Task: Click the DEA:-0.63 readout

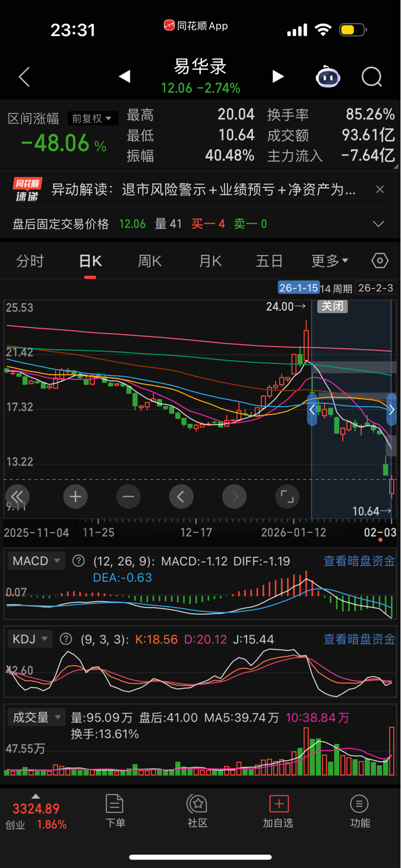Action: coord(123,578)
